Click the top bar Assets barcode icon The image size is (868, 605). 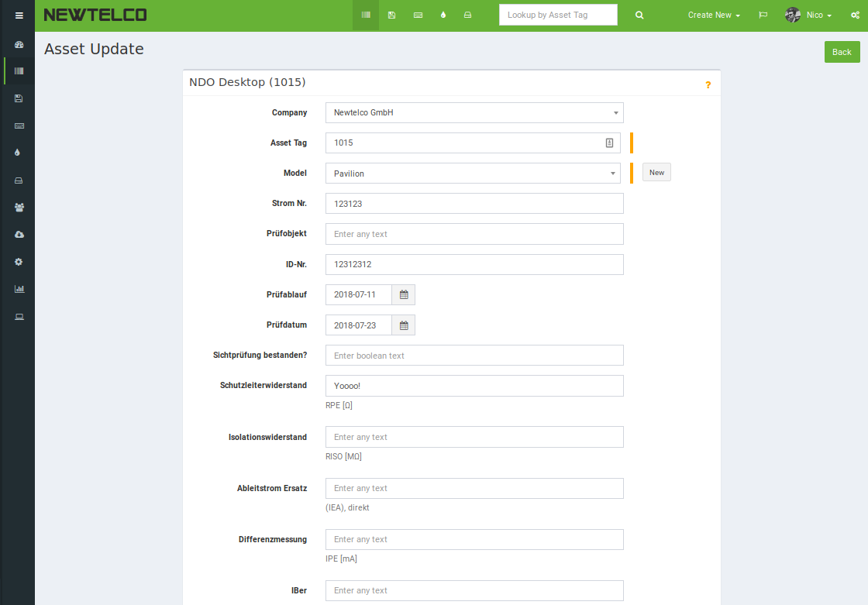[x=366, y=15]
